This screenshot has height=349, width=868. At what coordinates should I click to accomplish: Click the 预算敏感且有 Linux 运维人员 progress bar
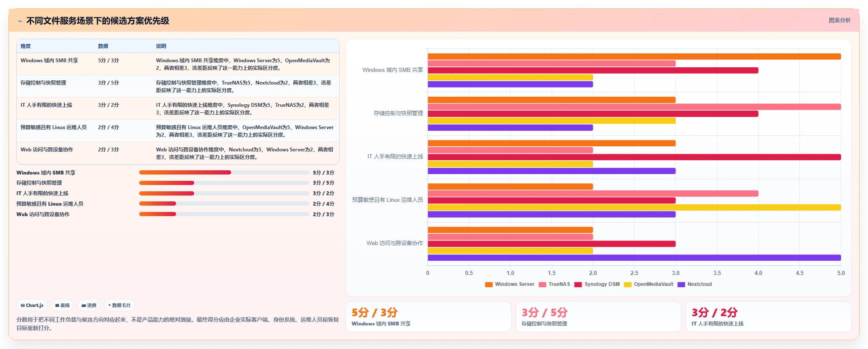point(224,204)
